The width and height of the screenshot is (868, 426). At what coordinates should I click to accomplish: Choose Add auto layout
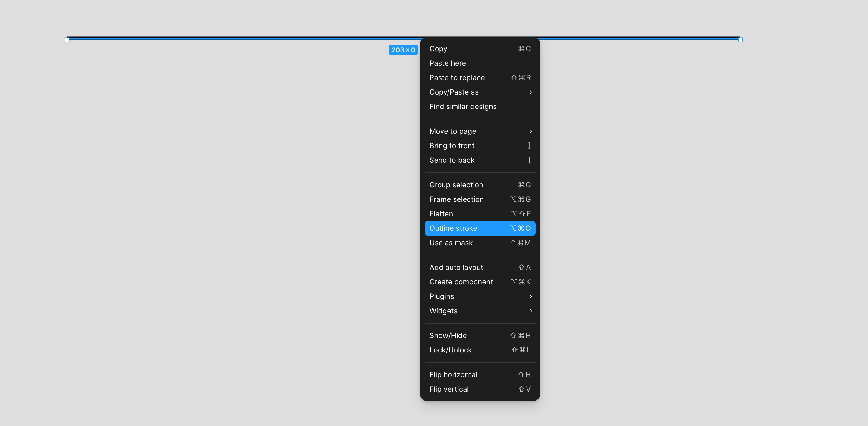(480, 268)
